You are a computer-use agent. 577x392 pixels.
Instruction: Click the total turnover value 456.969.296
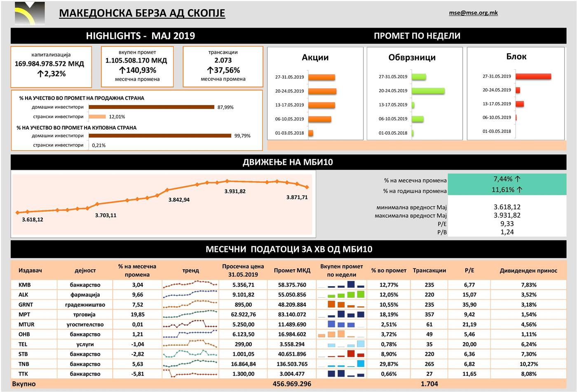pyautogui.click(x=292, y=384)
